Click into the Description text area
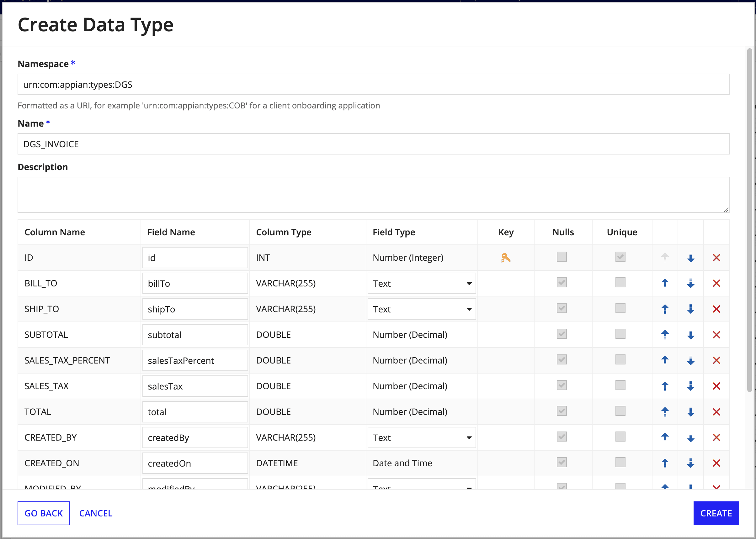Image resolution: width=756 pixels, height=539 pixels. [x=373, y=195]
